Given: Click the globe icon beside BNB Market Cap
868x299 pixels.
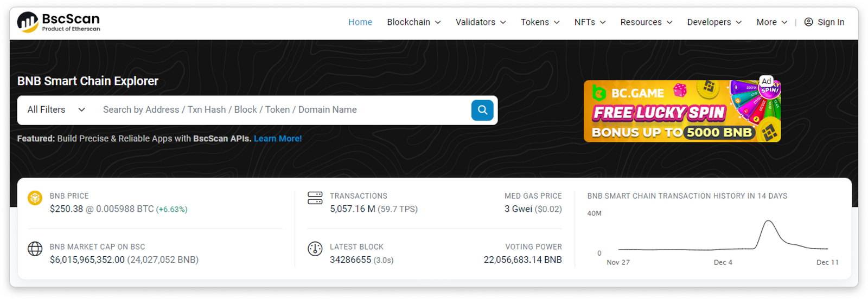Looking at the screenshot, I should 35,249.
